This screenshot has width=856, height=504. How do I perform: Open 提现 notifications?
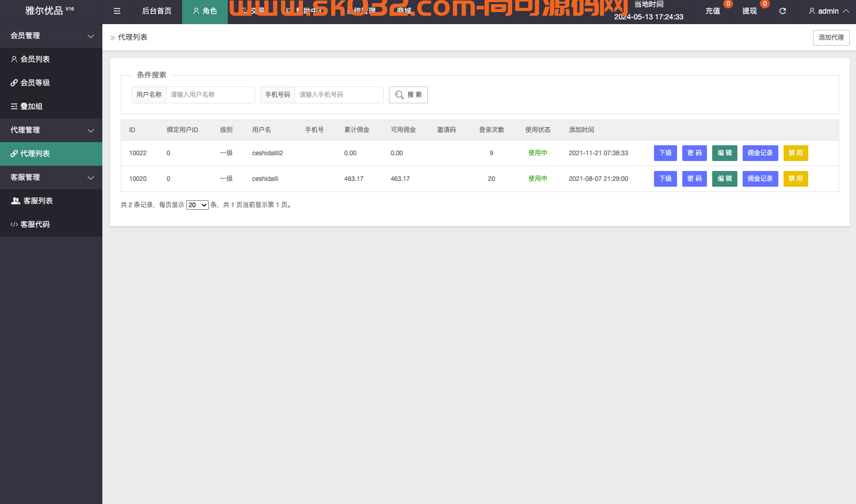point(749,11)
